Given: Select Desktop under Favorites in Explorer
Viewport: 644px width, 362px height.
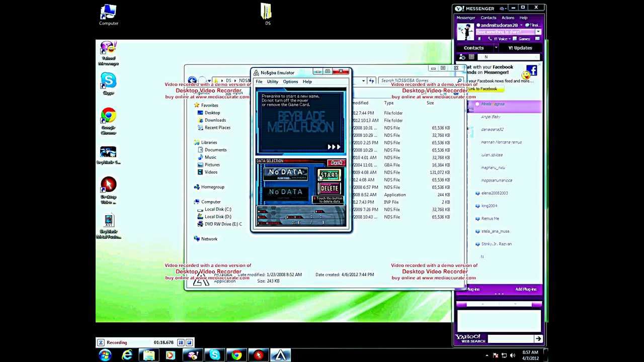Looking at the screenshot, I should 212,113.
